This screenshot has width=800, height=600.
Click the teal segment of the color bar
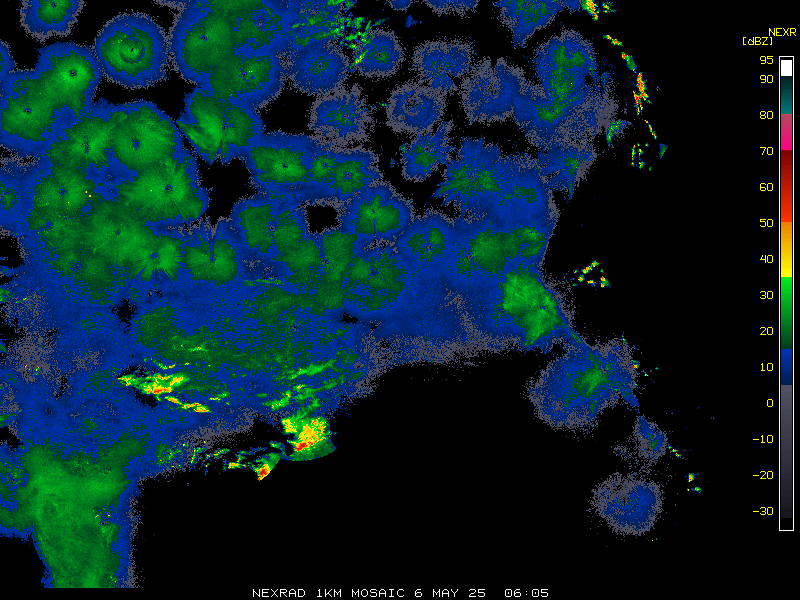tap(786, 95)
